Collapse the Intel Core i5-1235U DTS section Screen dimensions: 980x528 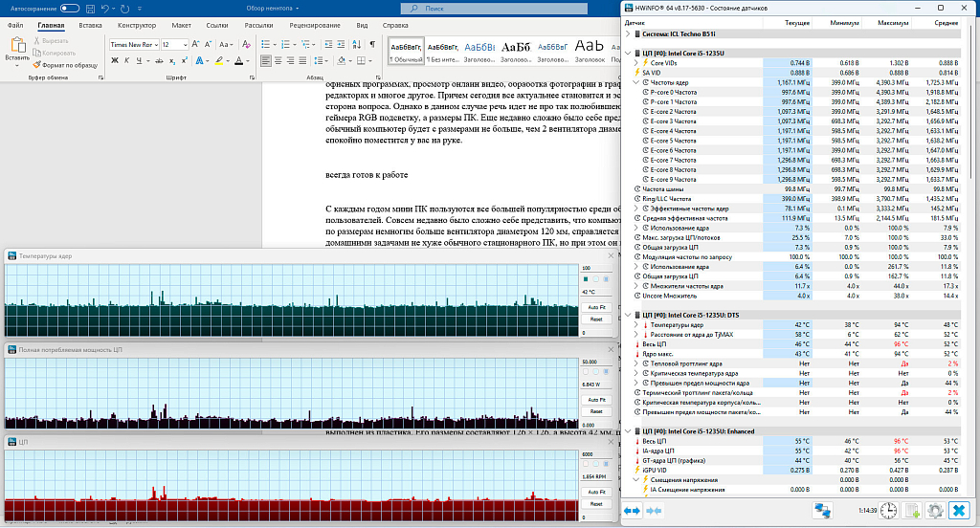coord(628,315)
